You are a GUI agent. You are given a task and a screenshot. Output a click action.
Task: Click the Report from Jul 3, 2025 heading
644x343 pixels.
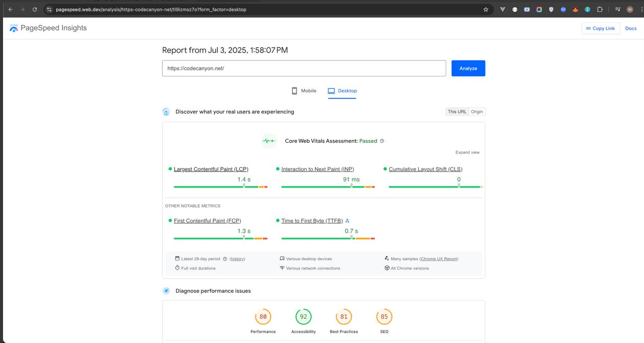pyautogui.click(x=225, y=50)
